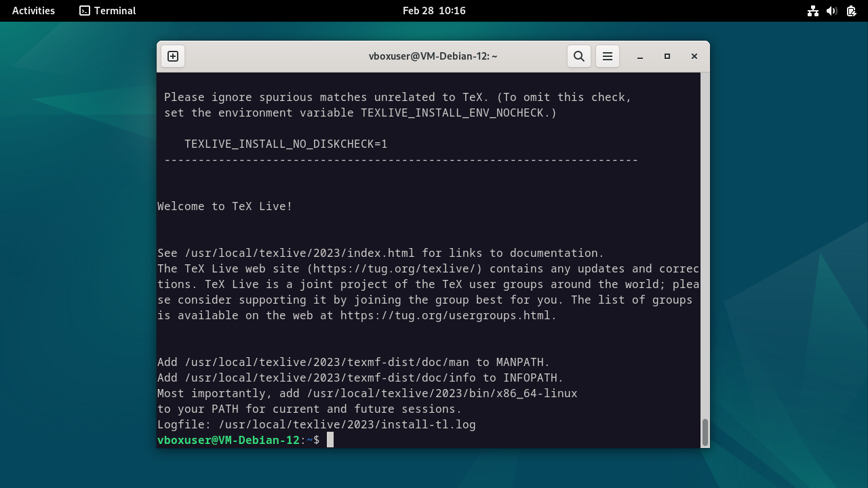The height and width of the screenshot is (488, 868).
Task: Click the terminal scrollbar thumb
Action: coord(705,432)
